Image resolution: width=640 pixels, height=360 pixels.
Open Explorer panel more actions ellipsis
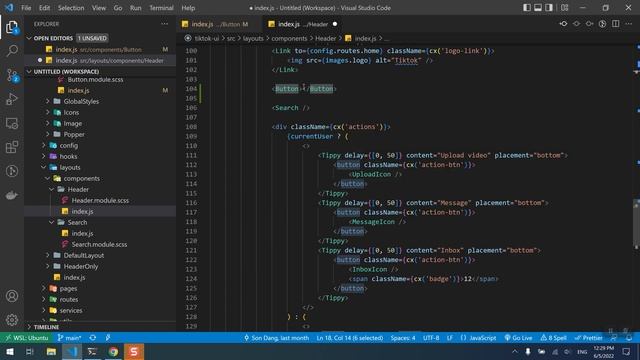[x=164, y=24]
